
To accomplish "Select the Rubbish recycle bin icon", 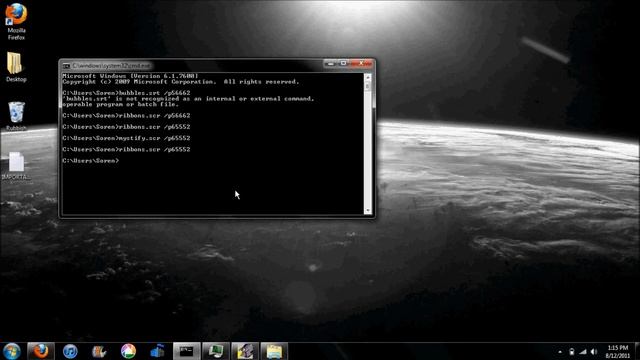I will pos(16,116).
